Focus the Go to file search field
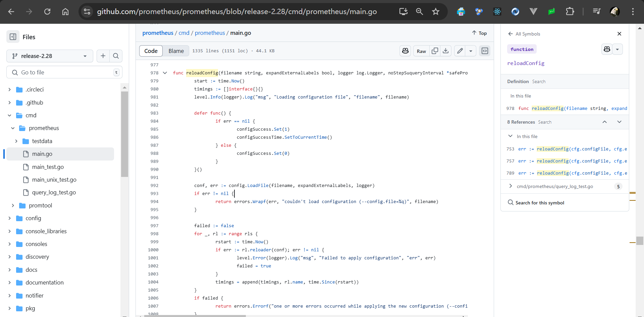644x317 pixels. coord(64,72)
